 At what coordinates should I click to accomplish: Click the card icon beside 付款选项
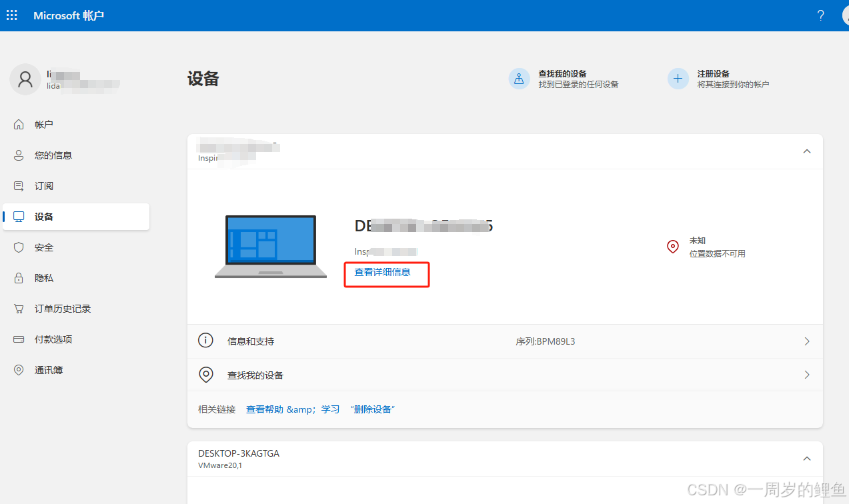(19, 339)
